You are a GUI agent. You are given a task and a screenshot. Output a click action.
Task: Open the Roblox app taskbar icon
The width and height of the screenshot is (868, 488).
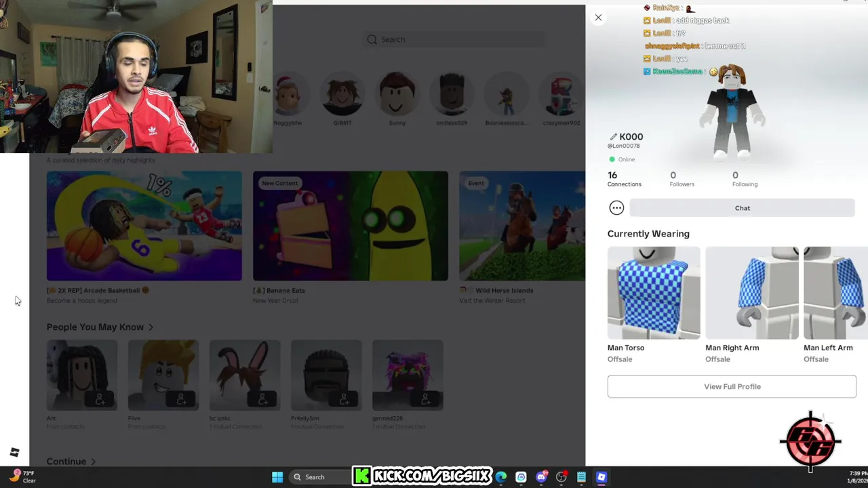(x=601, y=477)
